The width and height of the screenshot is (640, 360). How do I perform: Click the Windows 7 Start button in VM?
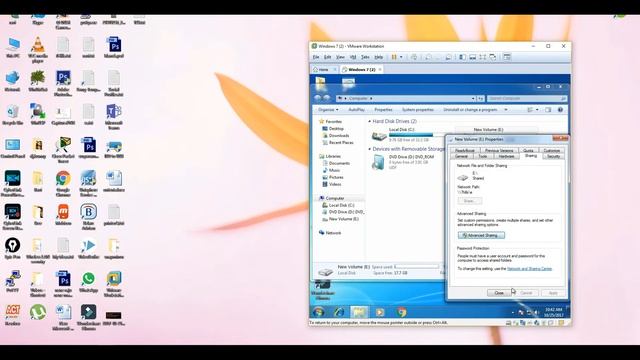pyautogui.click(x=319, y=312)
